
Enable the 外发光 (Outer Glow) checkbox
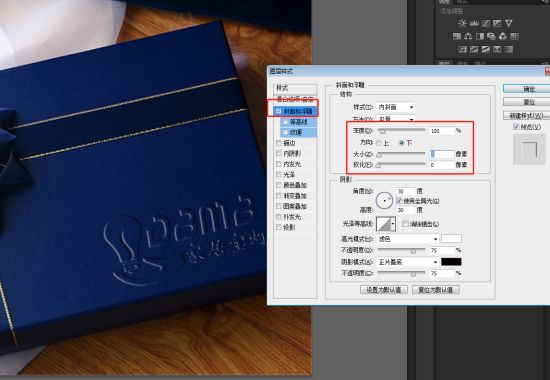click(x=279, y=217)
